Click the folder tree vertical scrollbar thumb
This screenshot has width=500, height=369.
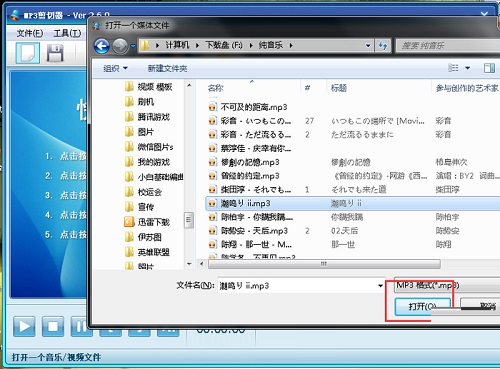[189, 220]
